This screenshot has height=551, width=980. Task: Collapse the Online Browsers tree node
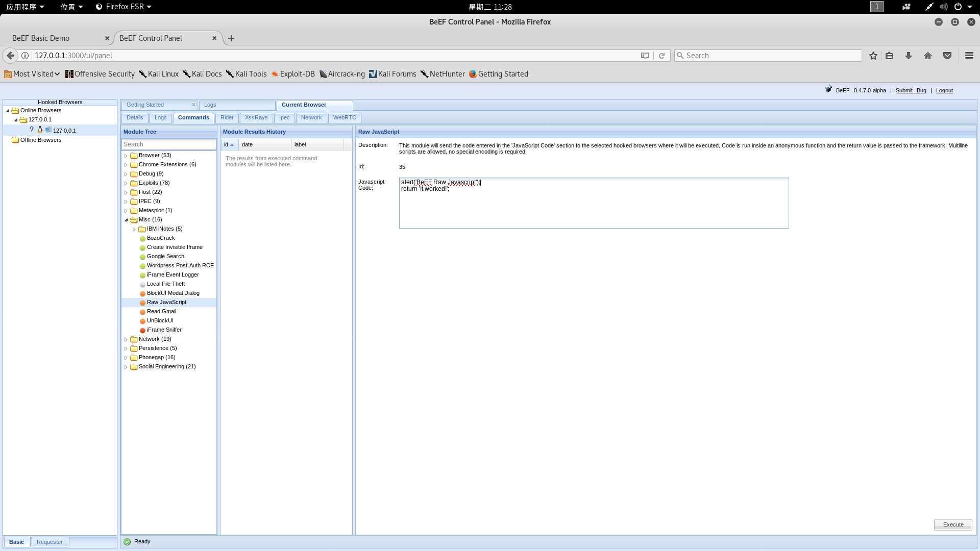point(8,111)
